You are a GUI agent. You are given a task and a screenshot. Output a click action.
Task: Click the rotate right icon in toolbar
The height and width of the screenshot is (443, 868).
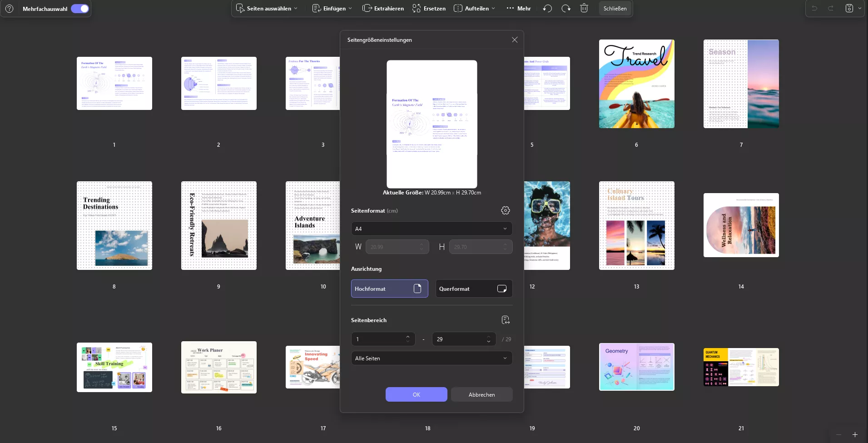565,8
